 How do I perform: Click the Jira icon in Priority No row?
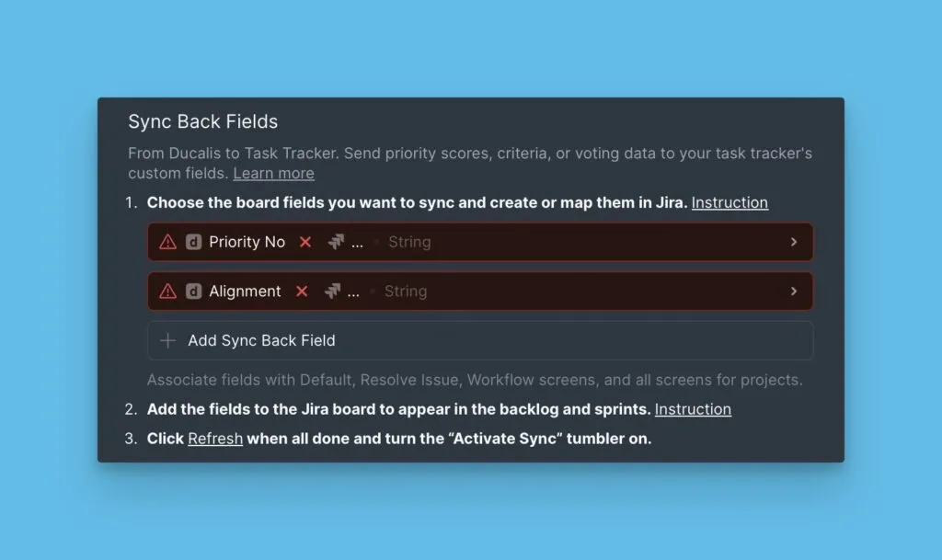[336, 242]
